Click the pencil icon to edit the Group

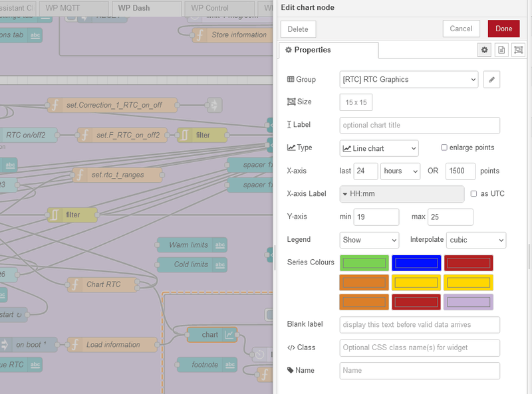(491, 80)
